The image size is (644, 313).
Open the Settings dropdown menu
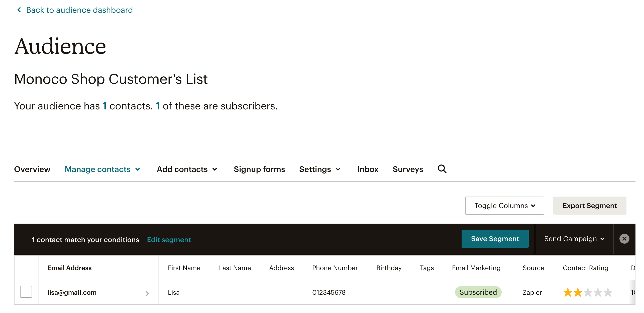320,169
